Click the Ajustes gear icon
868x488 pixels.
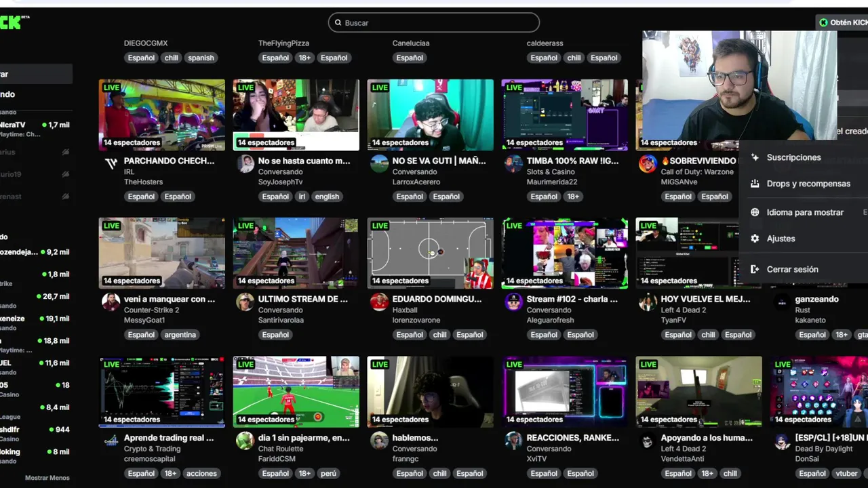pos(755,239)
